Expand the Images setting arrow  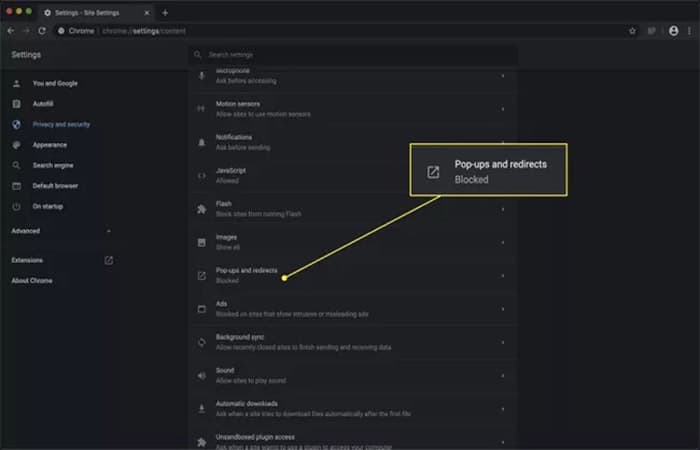pos(503,242)
